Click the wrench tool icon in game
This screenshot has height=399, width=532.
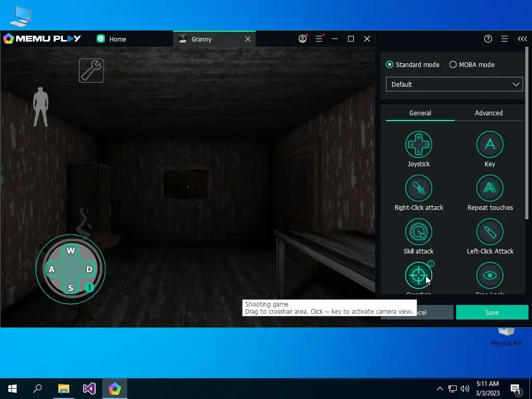tap(91, 71)
